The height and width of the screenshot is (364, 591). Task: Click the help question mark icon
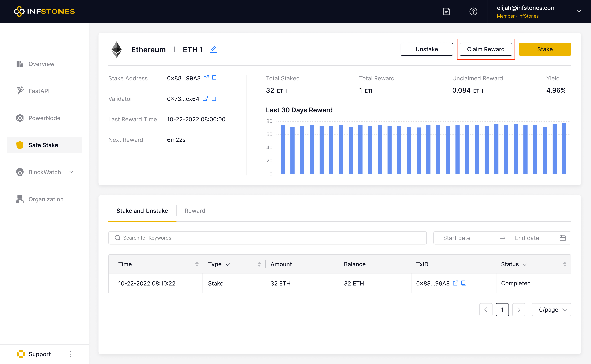click(473, 12)
